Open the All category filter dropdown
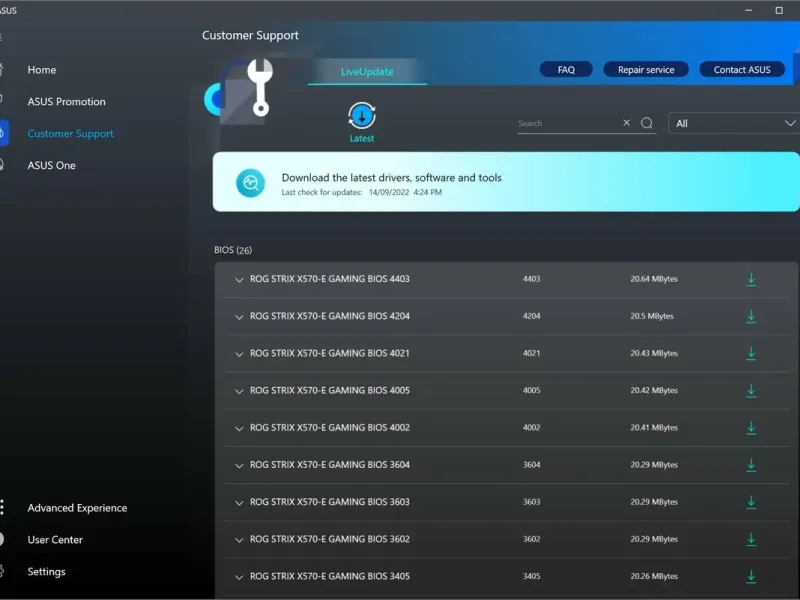 [734, 123]
